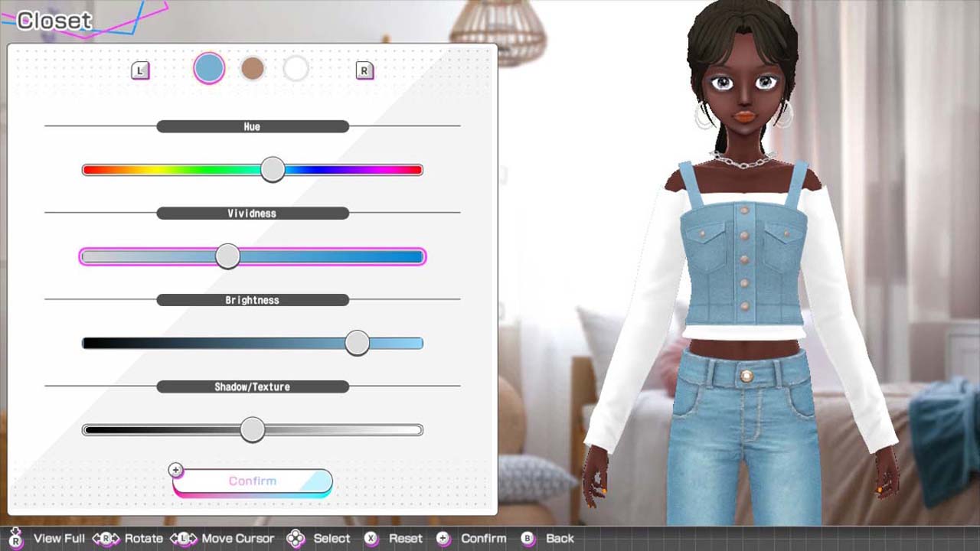Viewport: 980px width, 551px height.
Task: Select the brown color swatch
Action: 253,69
